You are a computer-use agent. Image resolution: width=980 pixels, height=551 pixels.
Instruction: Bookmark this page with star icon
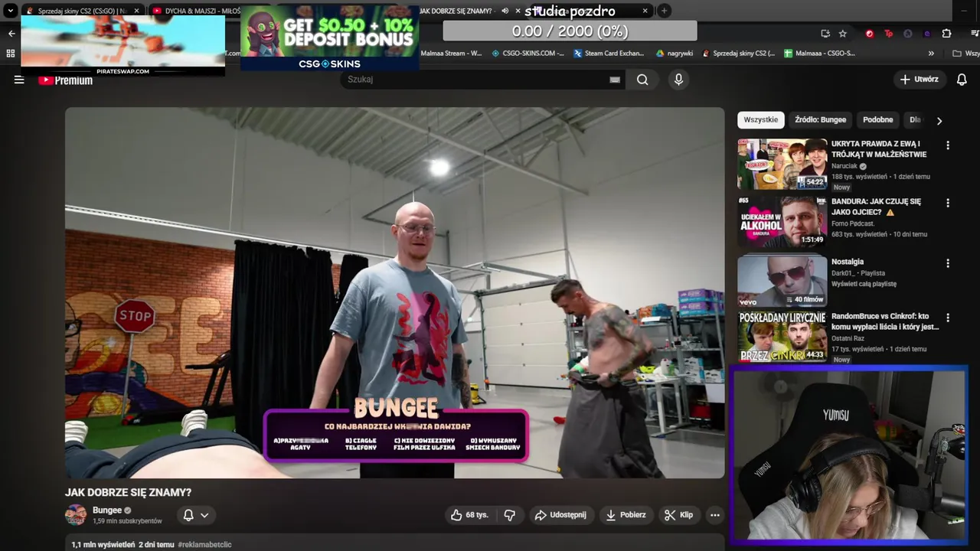[x=843, y=34]
